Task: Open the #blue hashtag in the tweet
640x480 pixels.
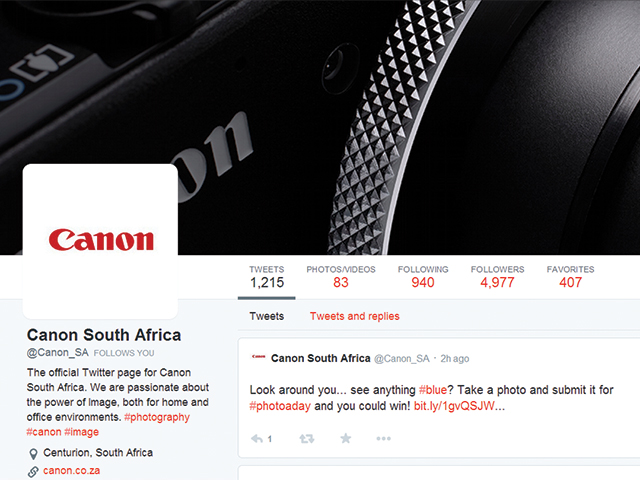Action: coord(433,390)
